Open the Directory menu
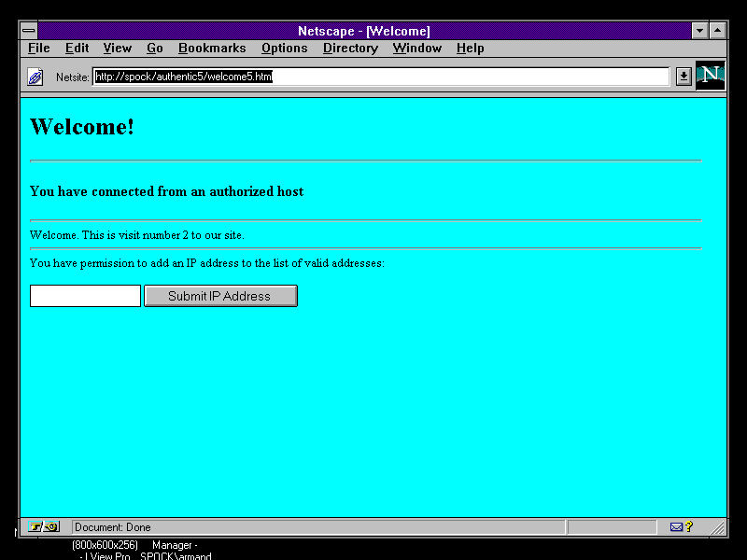 tap(350, 49)
